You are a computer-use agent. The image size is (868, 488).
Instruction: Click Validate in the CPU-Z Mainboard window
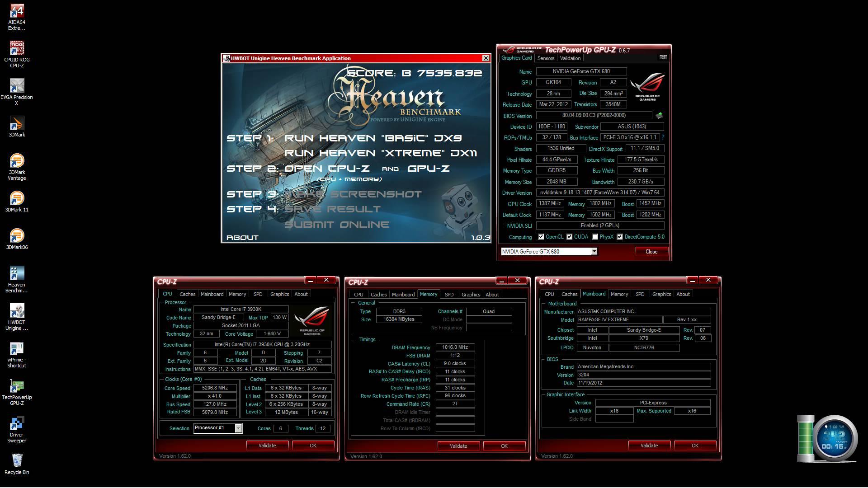649,446
